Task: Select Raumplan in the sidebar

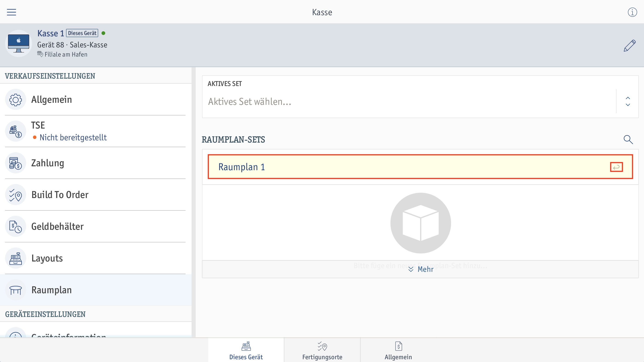Action: pos(95,290)
